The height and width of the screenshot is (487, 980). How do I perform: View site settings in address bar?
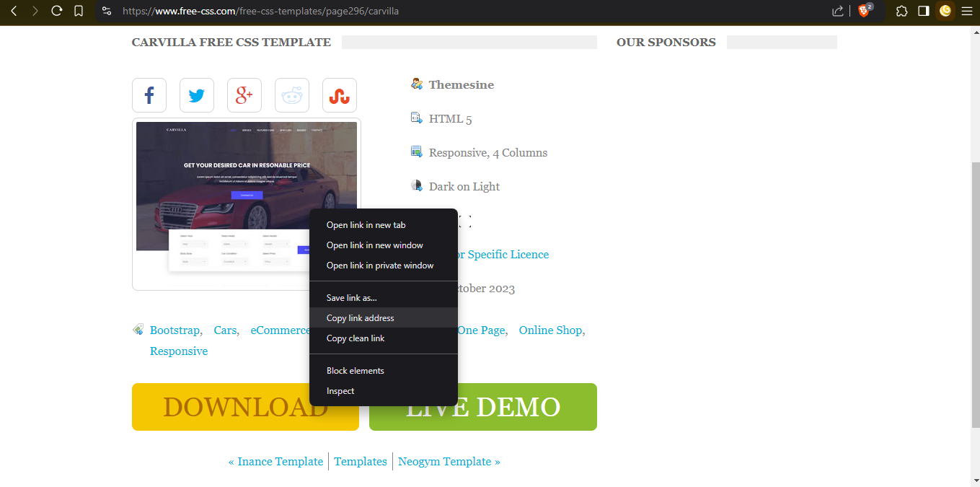[106, 11]
